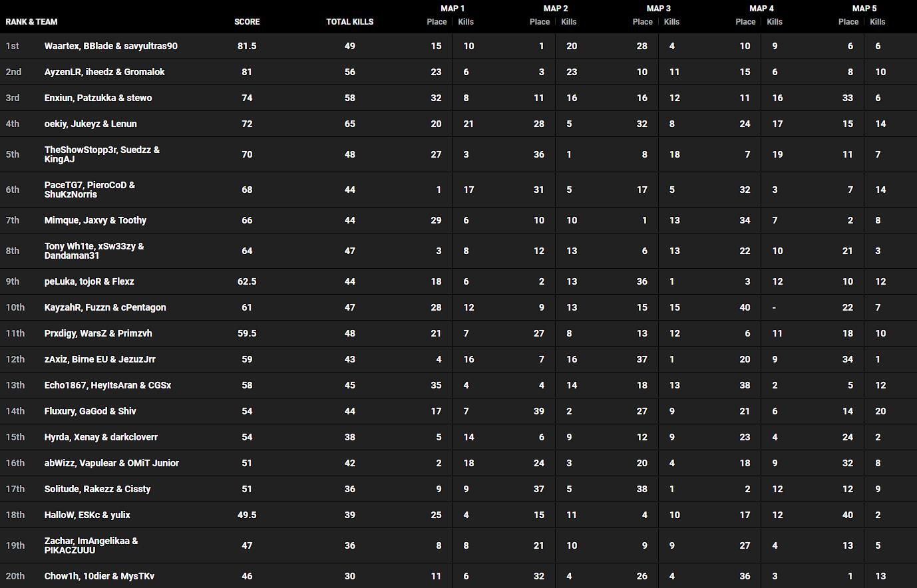Open team AyzenLR, iheedz & Gromalok

pyautogui.click(x=104, y=72)
